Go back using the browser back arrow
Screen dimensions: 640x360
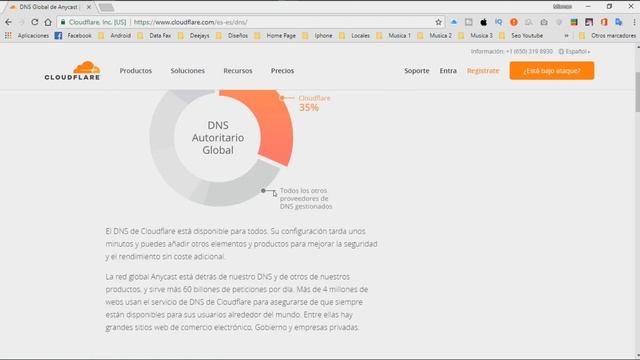[8, 22]
